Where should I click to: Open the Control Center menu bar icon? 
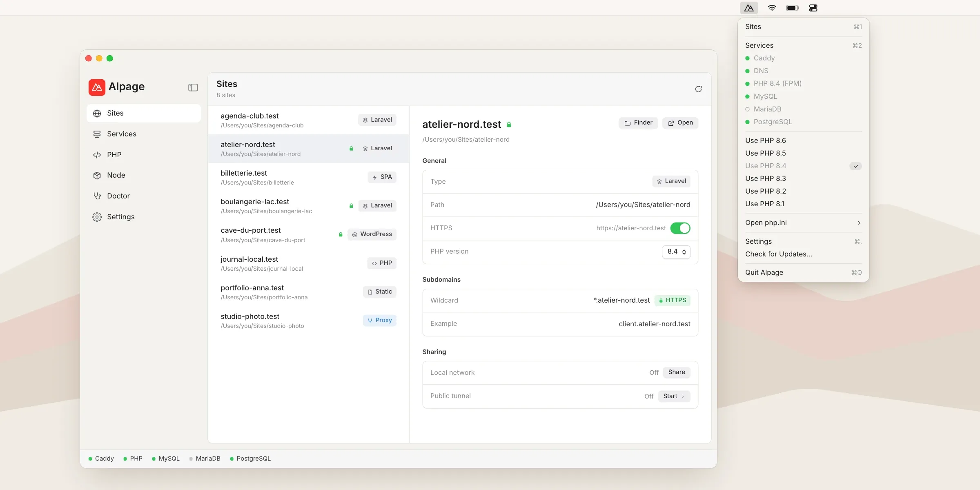(x=813, y=8)
